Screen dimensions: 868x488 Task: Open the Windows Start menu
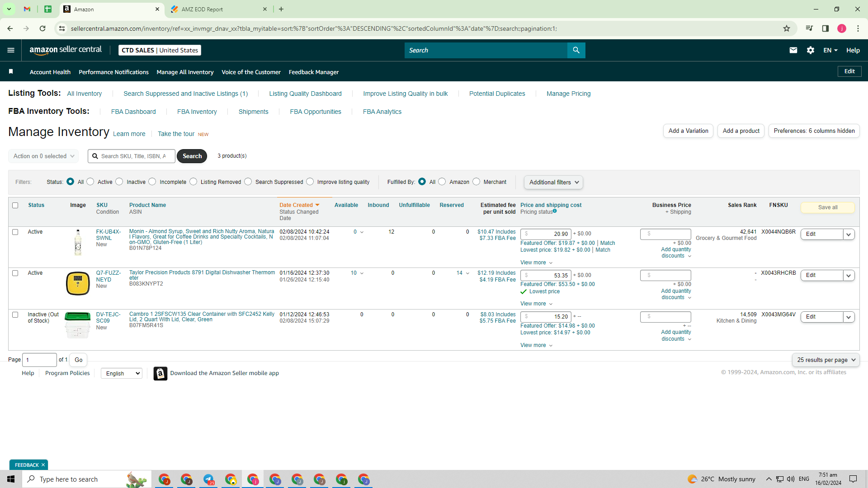(11, 479)
